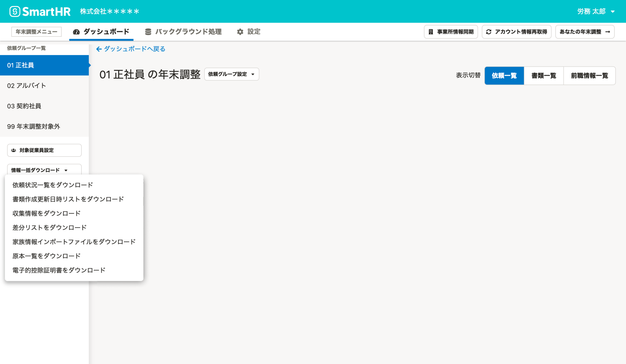Click the arrow icon in あなたの年末調整
The image size is (626, 364).
[x=608, y=32]
